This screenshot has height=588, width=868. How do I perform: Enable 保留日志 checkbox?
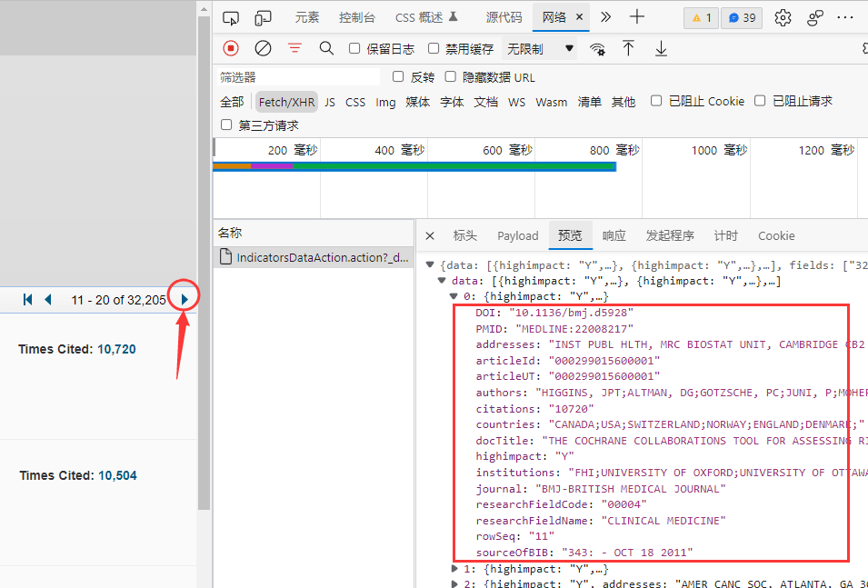[x=354, y=49]
